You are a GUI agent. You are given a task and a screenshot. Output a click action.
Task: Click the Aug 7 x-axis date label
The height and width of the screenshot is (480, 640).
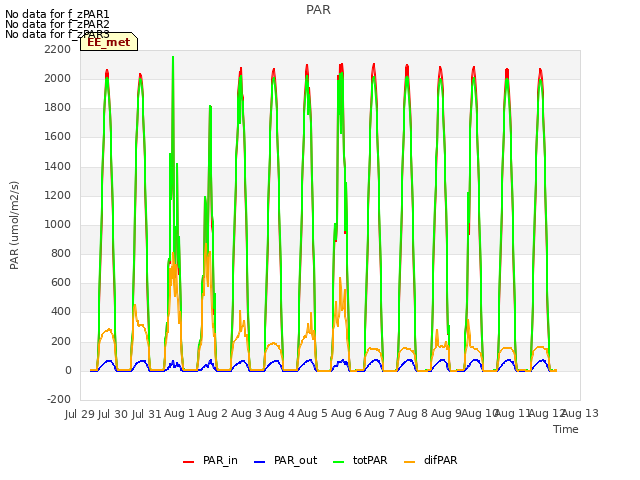(379, 414)
